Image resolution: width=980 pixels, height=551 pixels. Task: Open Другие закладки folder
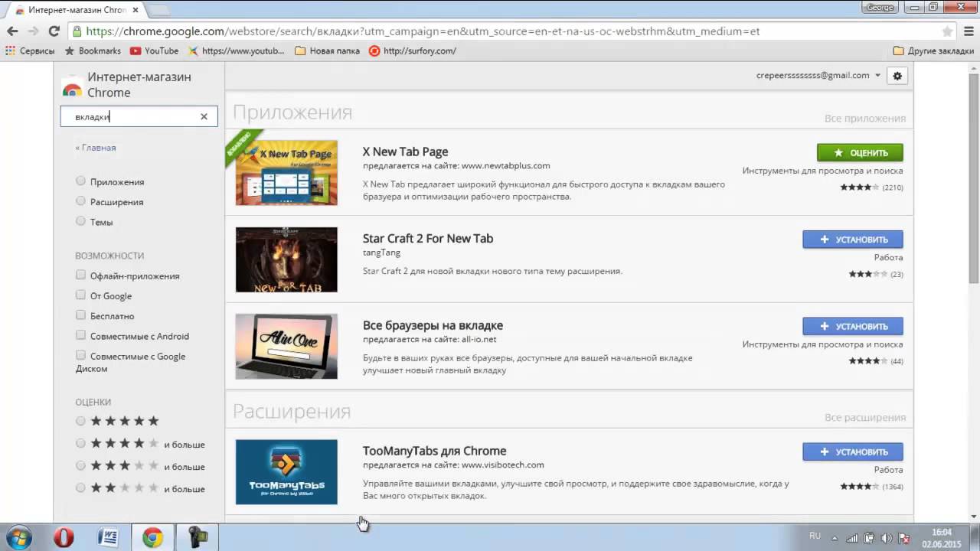point(933,51)
